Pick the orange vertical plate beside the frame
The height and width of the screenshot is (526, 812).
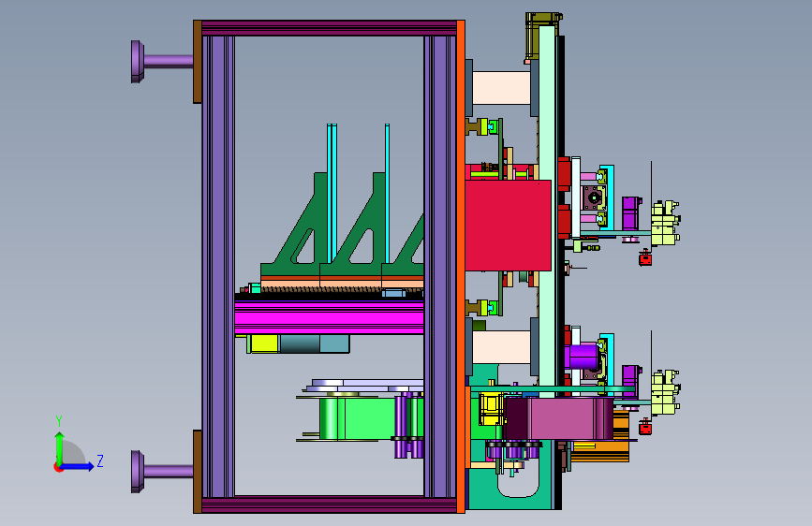(x=461, y=267)
